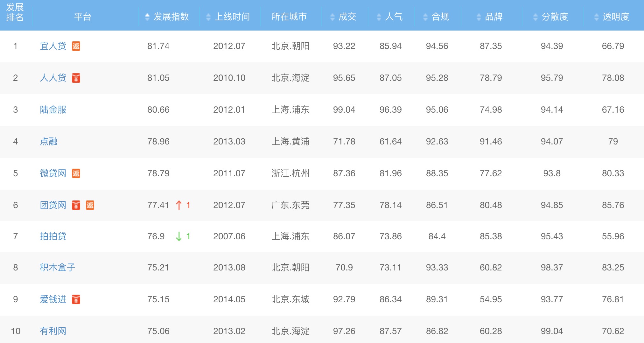This screenshot has width=644, height=343.
Task: Click the red envelope icon beside 团贷网
Action: coord(76,205)
